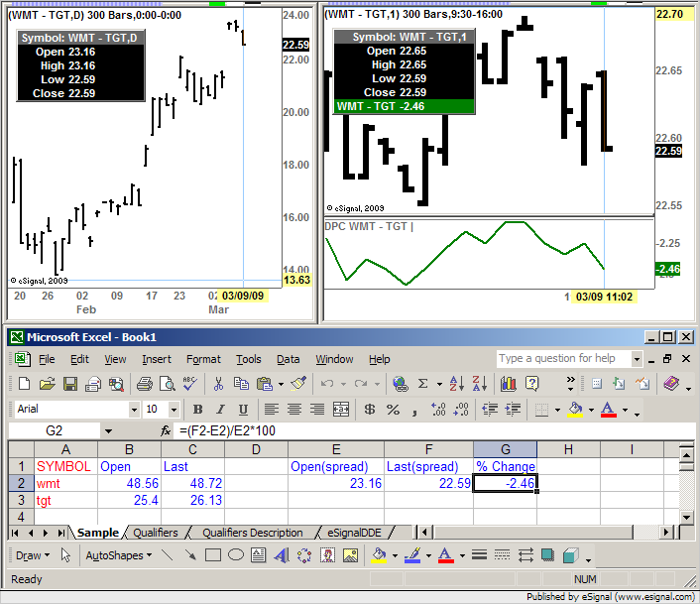
Task: Switch to the eSignalDDE sheet tab
Action: pos(355,533)
